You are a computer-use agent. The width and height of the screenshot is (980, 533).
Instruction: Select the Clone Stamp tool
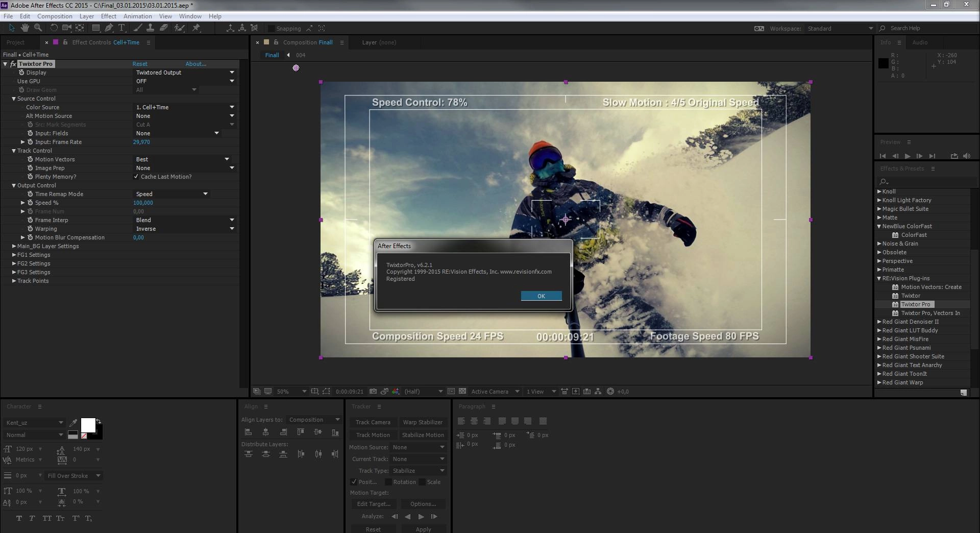point(151,28)
